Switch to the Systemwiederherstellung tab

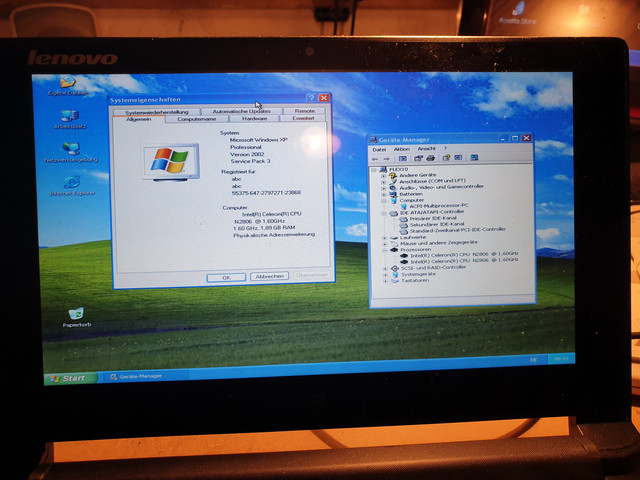pyautogui.click(x=157, y=112)
